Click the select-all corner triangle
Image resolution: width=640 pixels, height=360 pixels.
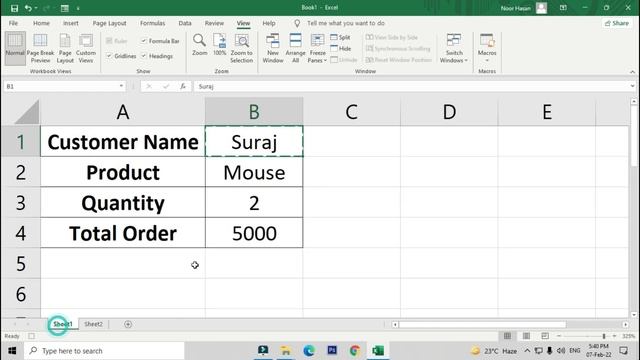(27, 112)
